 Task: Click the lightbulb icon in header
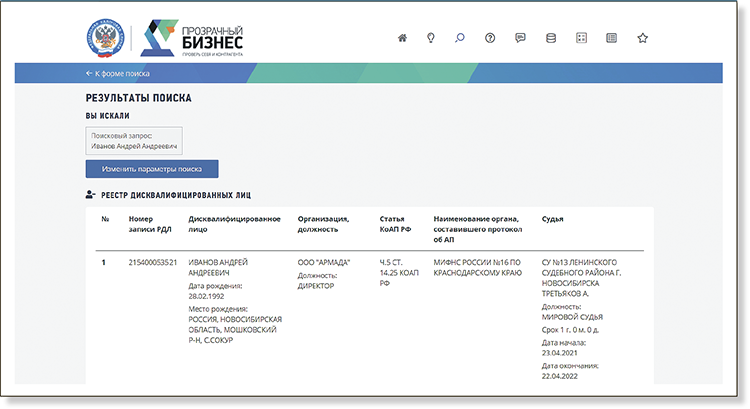coord(431,38)
